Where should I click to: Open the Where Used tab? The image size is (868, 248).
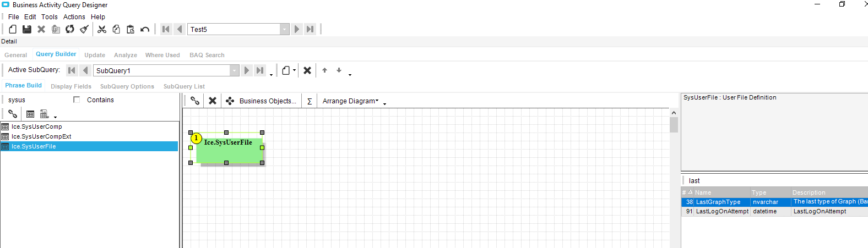coord(162,55)
